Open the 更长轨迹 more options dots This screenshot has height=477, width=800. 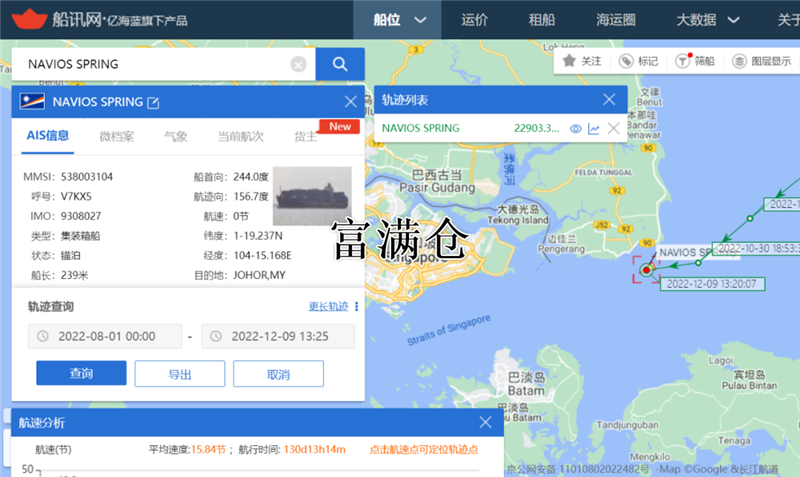point(357,307)
